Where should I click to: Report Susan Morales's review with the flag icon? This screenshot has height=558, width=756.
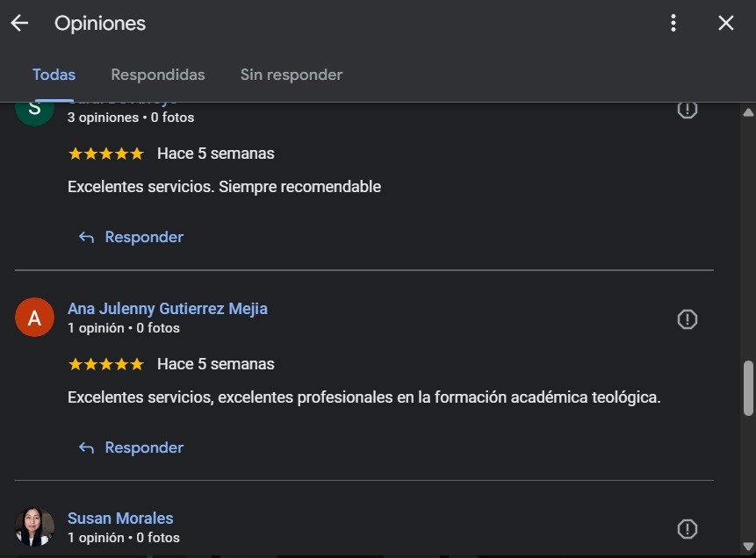click(x=688, y=529)
